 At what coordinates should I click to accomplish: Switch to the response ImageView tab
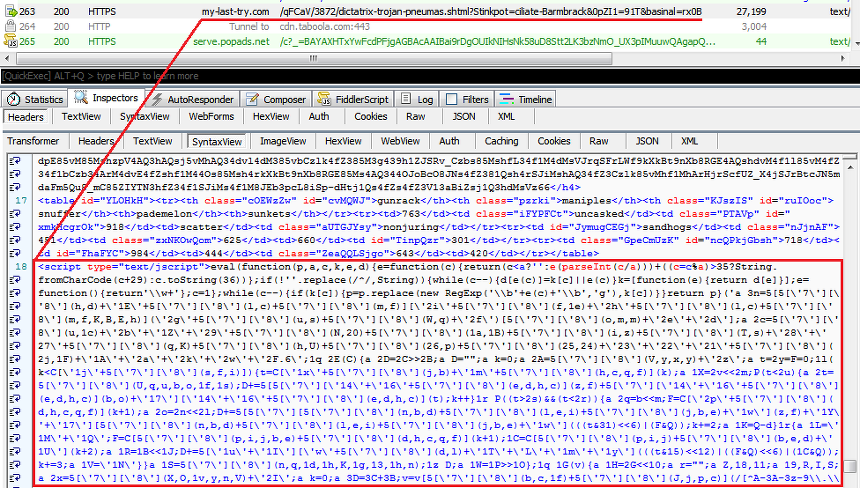click(x=282, y=141)
